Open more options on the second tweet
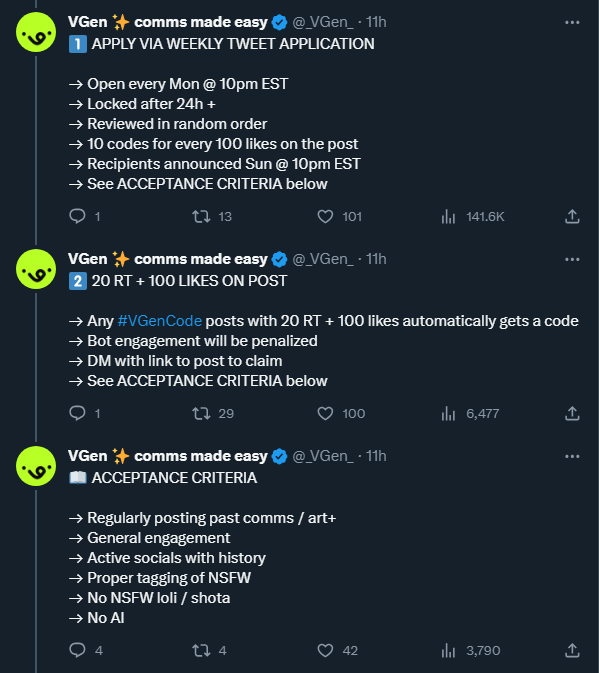599x673 pixels. tap(572, 259)
